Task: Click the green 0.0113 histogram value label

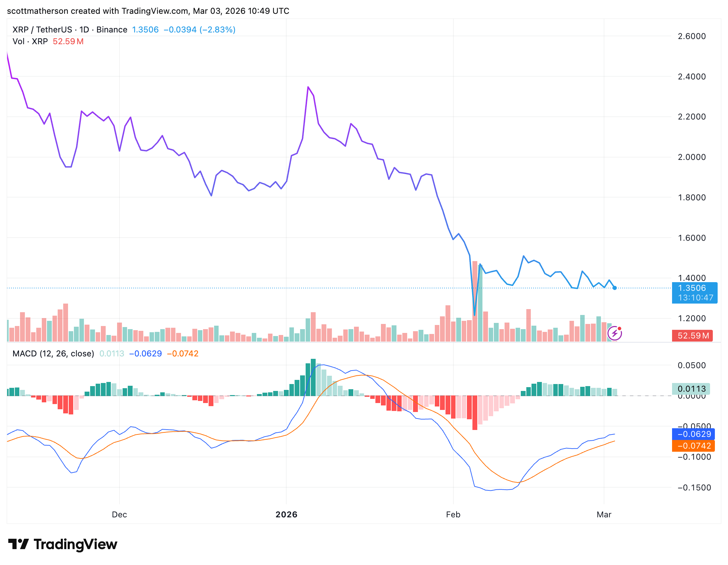Action: pyautogui.click(x=691, y=389)
